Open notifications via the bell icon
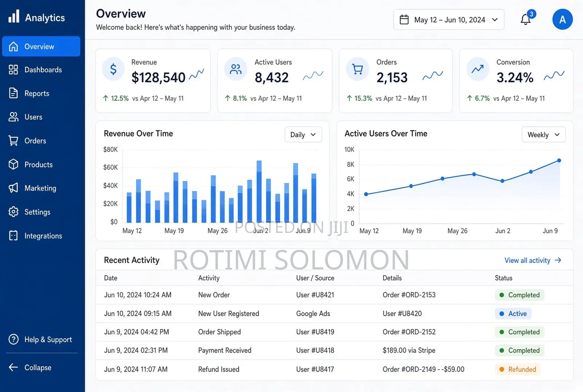Image resolution: width=583 pixels, height=392 pixels. tap(525, 19)
